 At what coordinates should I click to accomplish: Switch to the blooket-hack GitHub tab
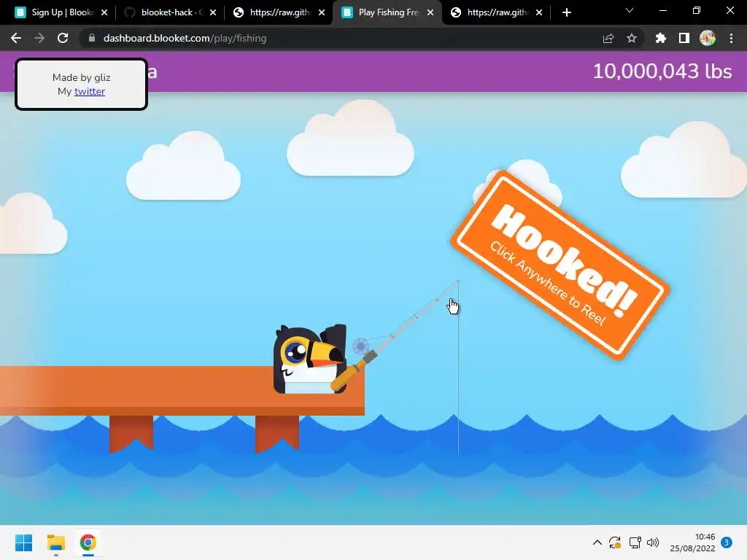[169, 12]
